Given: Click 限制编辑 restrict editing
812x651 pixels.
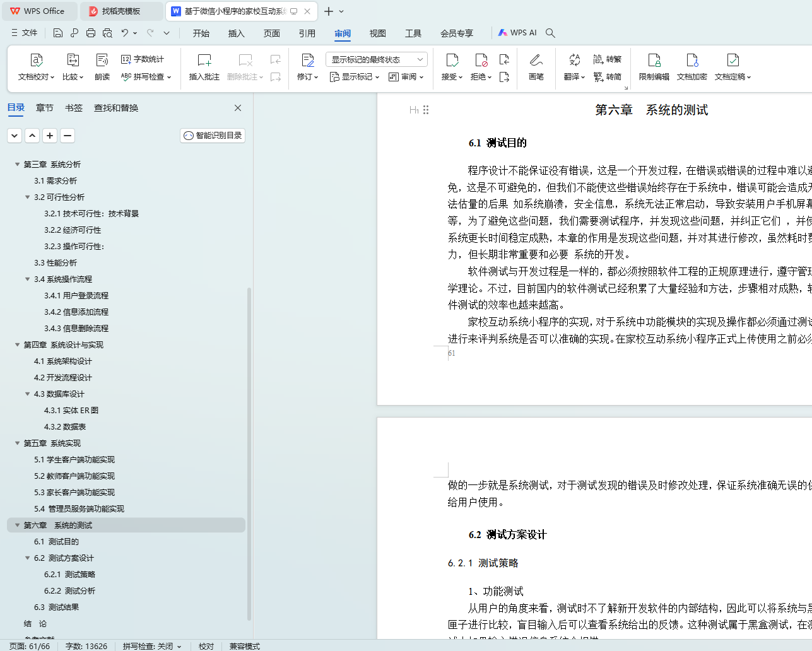Looking at the screenshot, I should (x=654, y=67).
